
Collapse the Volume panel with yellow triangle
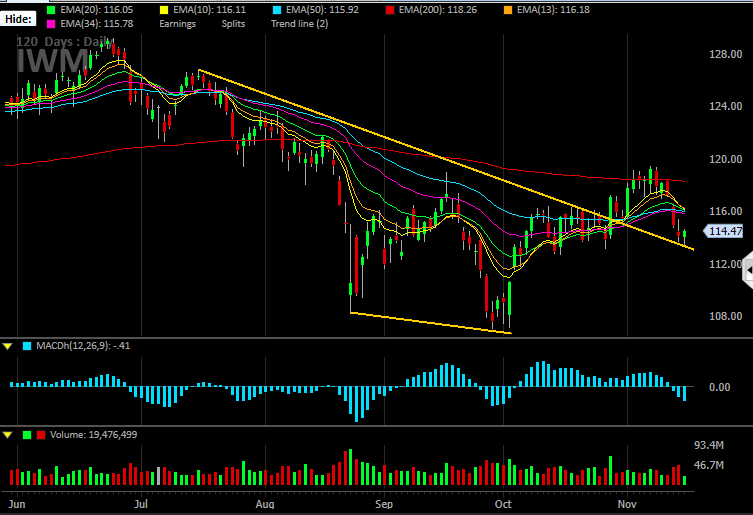click(x=8, y=435)
